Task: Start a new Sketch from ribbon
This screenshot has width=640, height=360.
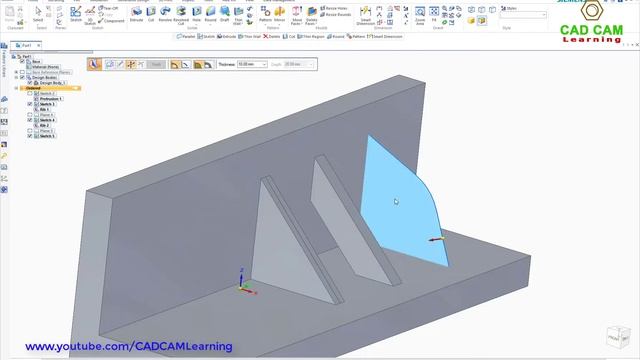Action: 76,13
